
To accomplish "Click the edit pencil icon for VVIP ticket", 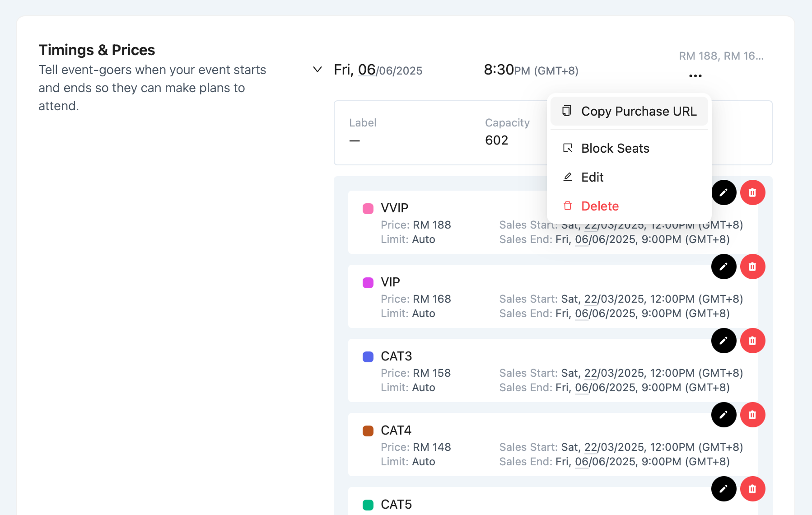I will [x=723, y=193].
